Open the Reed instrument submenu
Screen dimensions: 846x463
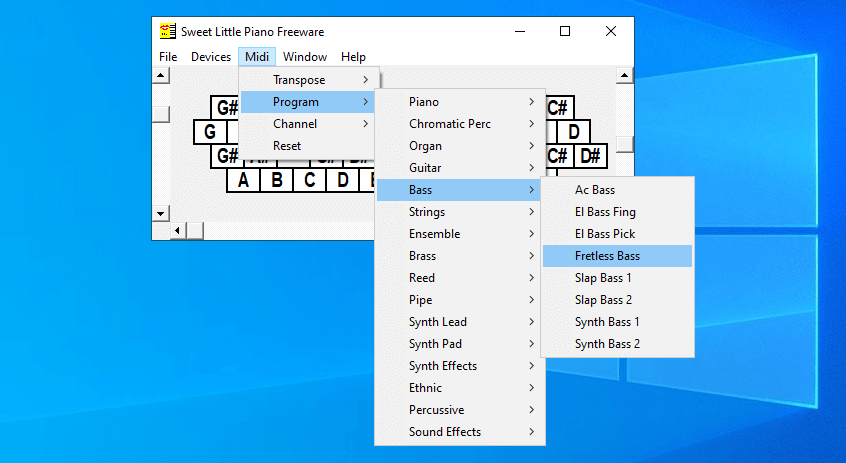click(460, 278)
